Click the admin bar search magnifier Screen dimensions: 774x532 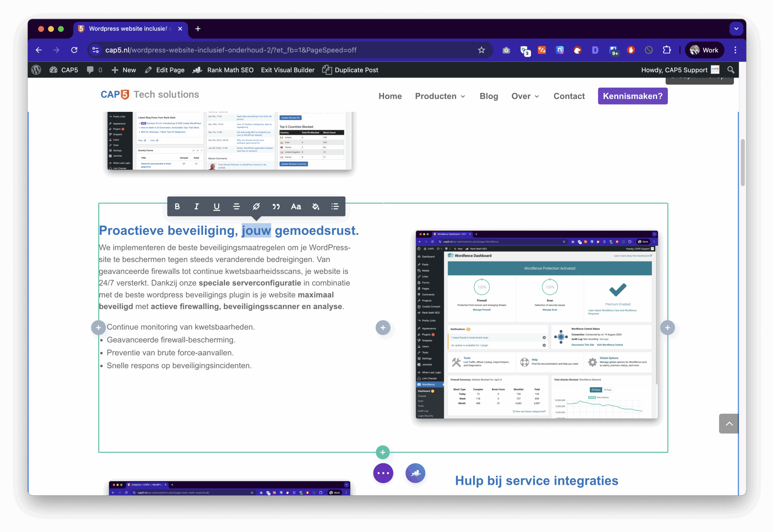point(731,70)
